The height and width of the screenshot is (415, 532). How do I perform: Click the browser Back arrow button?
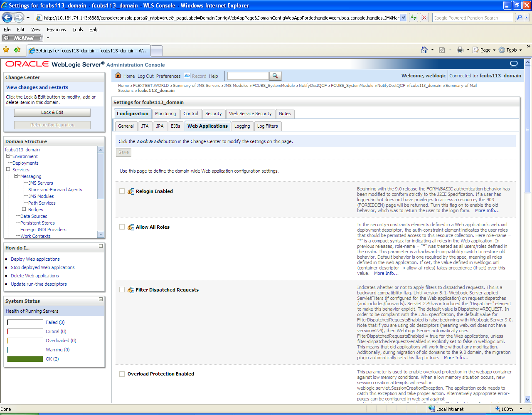pyautogui.click(x=7, y=17)
